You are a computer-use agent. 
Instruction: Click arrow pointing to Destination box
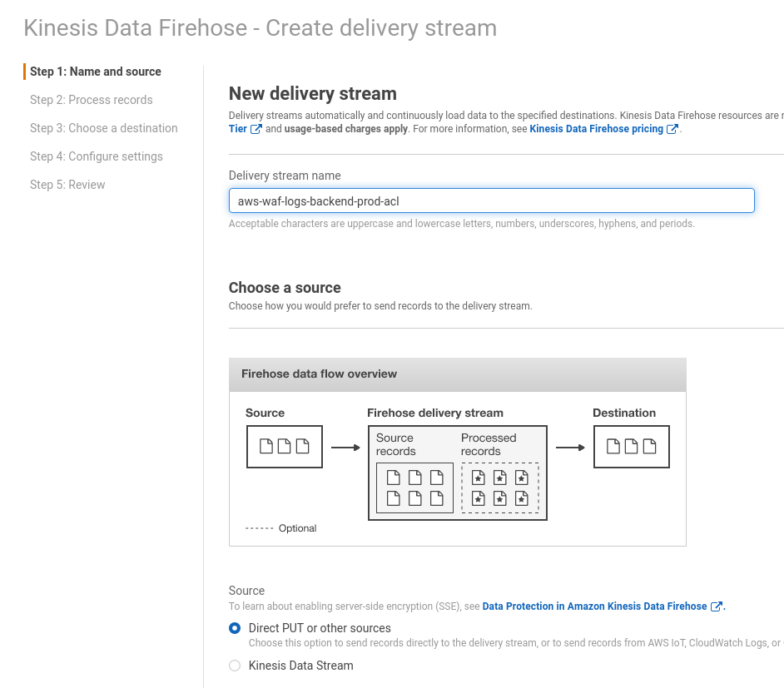point(570,448)
